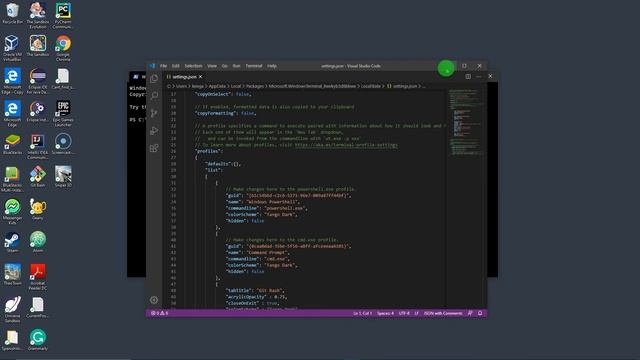Image resolution: width=640 pixels, height=360 pixels.
Task: Select the tab in the Windows Terminal window
Action: [x=138, y=77]
